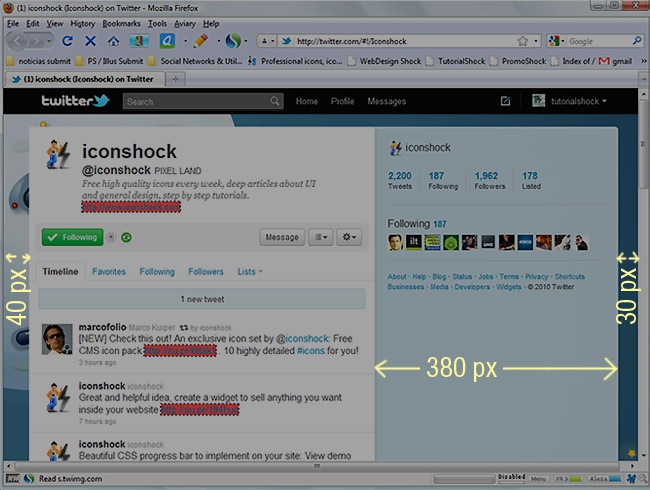Click the Twitter search magnifier icon
Image resolution: width=650 pixels, height=490 pixels.
click(274, 101)
